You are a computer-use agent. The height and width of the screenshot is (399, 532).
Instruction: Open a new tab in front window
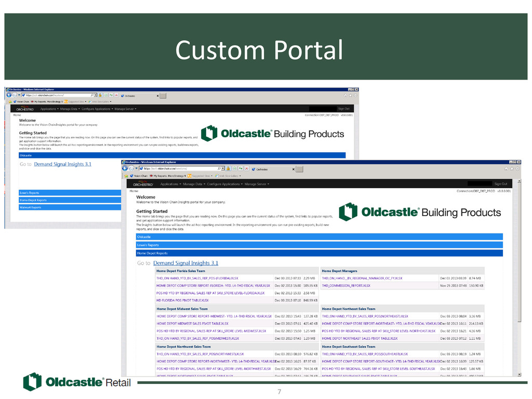tap(300, 169)
